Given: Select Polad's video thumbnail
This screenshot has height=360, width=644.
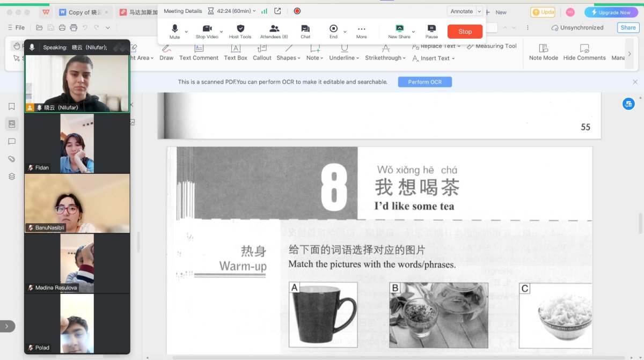Looking at the screenshot, I should pos(77,324).
